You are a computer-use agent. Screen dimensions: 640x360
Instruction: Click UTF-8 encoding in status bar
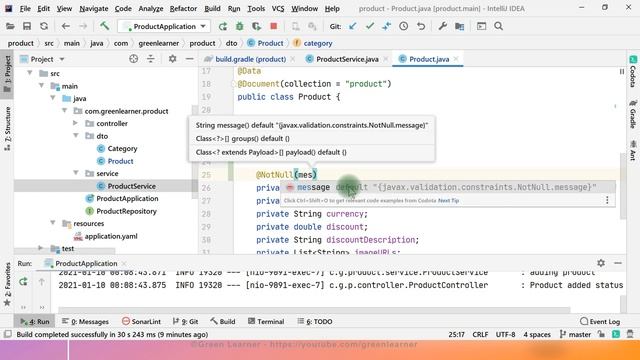coord(505,334)
